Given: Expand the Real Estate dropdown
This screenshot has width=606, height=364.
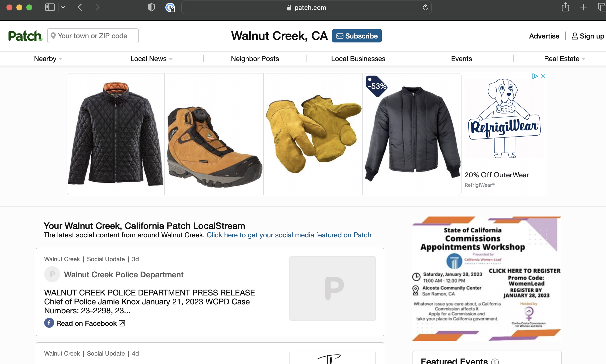Looking at the screenshot, I should (x=565, y=59).
